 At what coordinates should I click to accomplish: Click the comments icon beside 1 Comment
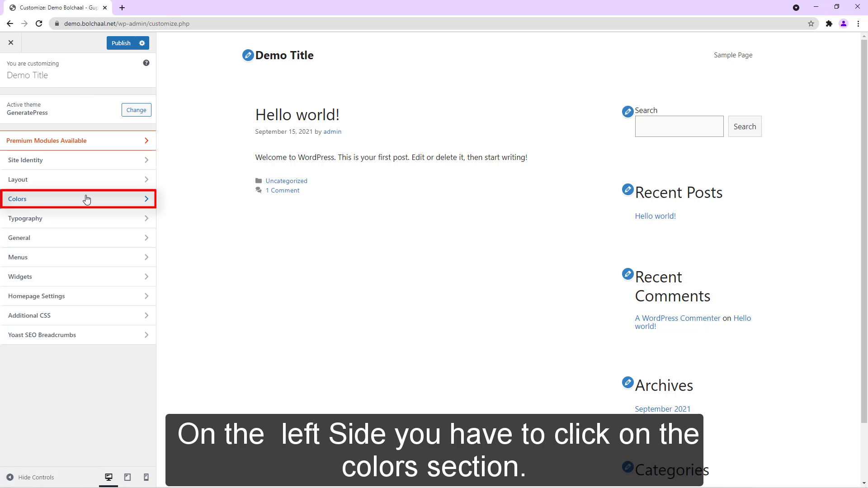coord(259,190)
